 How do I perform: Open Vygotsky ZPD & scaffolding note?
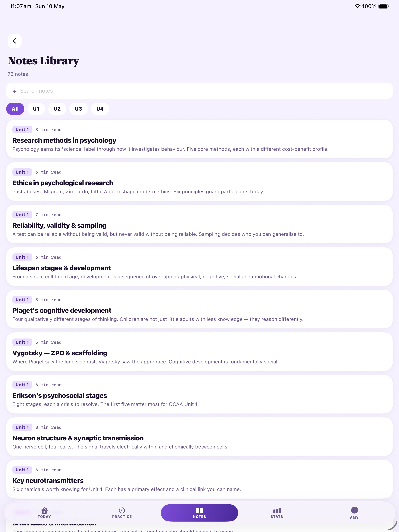click(199, 352)
